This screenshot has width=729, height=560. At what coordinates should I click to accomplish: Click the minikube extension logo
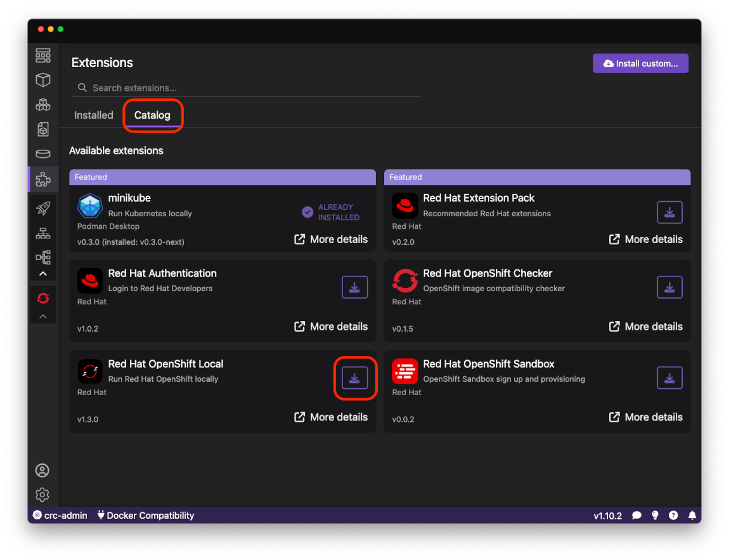click(90, 205)
